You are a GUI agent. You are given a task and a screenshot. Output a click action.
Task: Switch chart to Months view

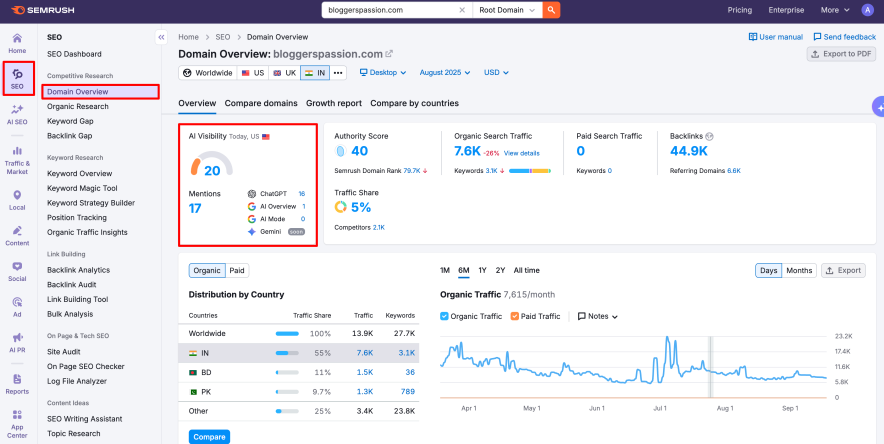799,270
